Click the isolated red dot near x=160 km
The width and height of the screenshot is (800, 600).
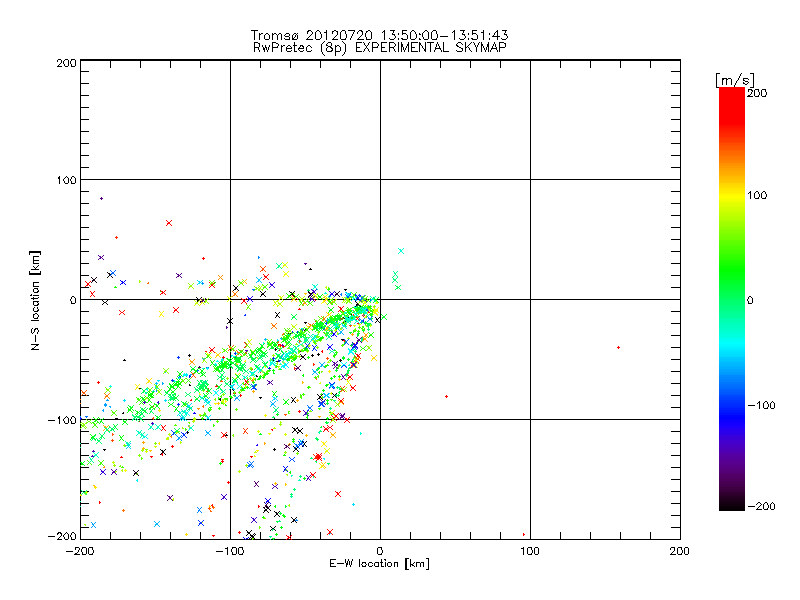618,347
